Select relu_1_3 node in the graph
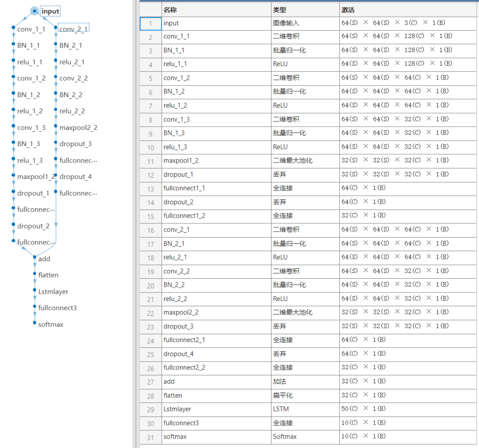Image resolution: width=479 pixels, height=448 pixels. point(30,160)
